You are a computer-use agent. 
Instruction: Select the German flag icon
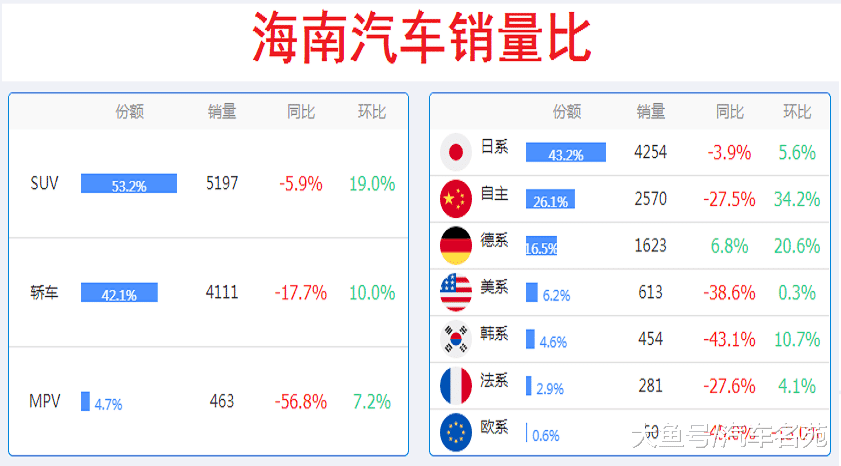pyautogui.click(x=455, y=246)
